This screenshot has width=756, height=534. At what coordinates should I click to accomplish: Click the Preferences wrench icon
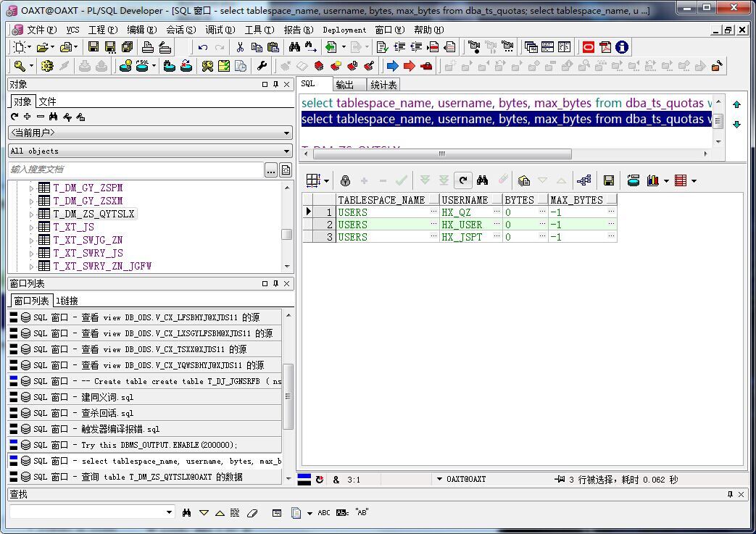coord(262,66)
